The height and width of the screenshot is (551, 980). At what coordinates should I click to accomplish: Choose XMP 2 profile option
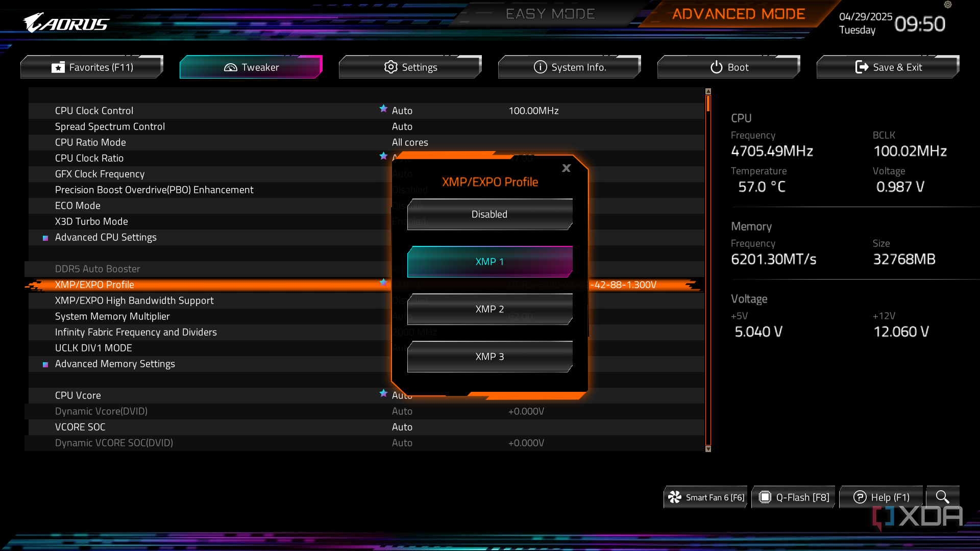click(489, 309)
